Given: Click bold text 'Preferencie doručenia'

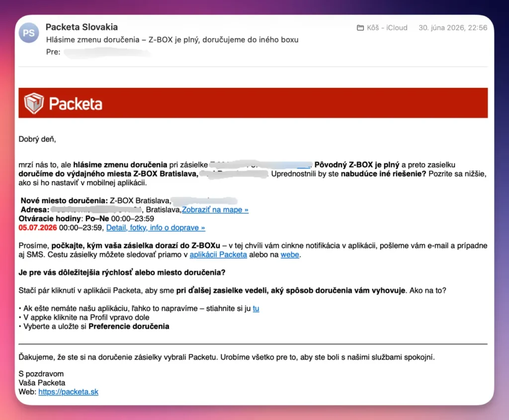Looking at the screenshot, I should tap(129, 327).
